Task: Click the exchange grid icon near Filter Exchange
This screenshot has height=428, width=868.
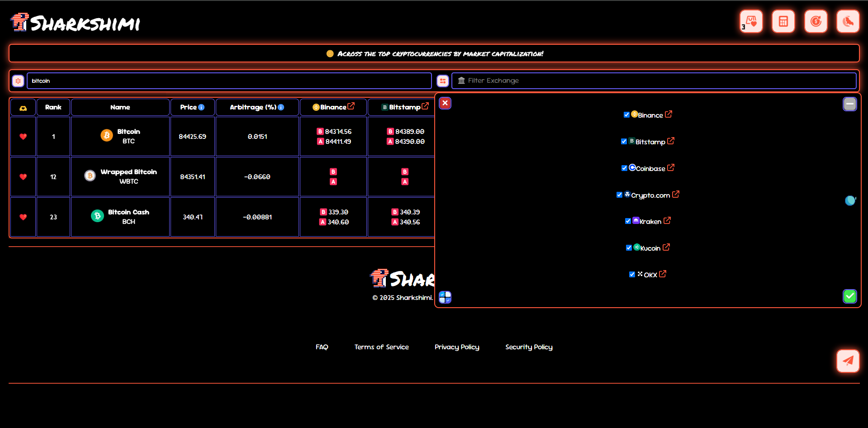Action: coord(442,81)
